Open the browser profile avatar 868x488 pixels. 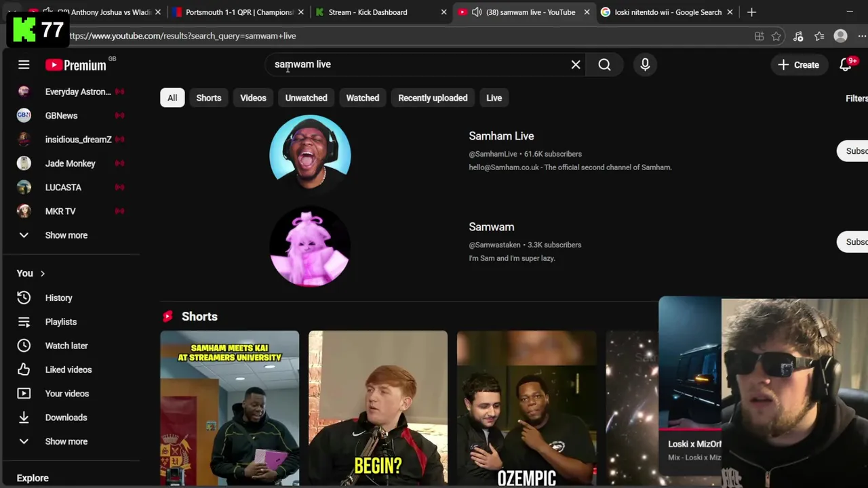[841, 37]
